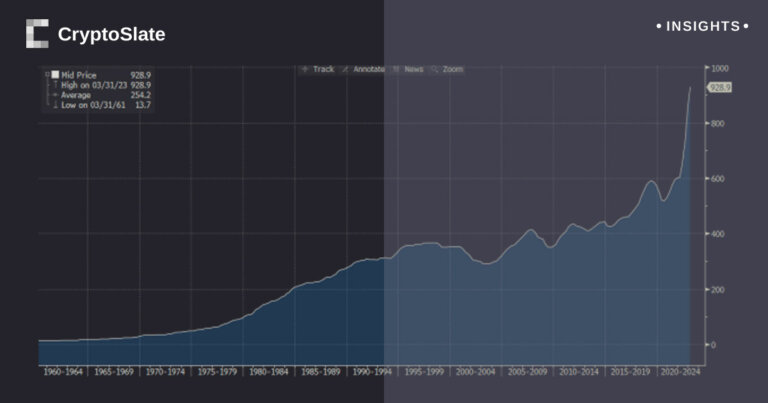The image size is (768, 403).
Task: Click the CryptoSlate brand name text
Action: [x=111, y=35]
